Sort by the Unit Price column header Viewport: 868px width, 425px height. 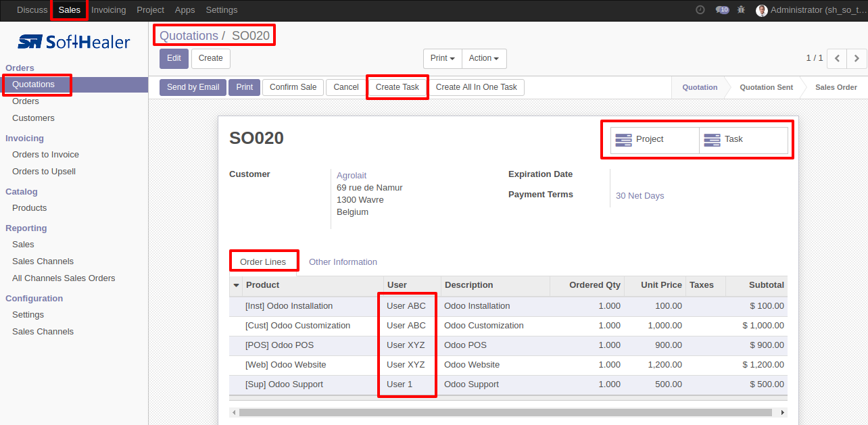point(654,285)
